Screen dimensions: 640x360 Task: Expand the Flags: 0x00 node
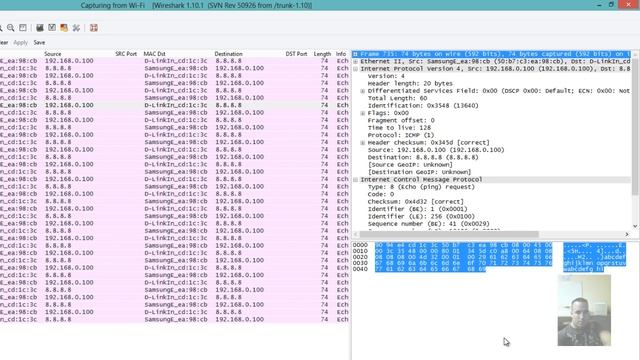click(x=362, y=113)
